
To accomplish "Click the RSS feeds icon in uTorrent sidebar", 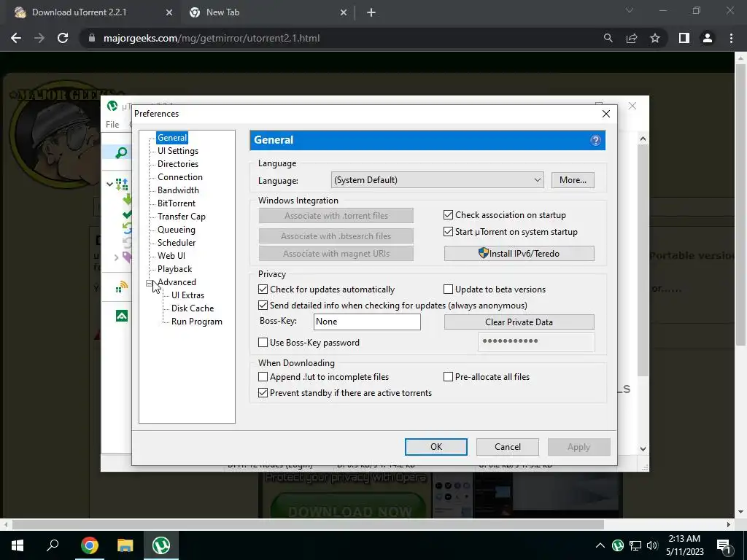I will [122, 287].
